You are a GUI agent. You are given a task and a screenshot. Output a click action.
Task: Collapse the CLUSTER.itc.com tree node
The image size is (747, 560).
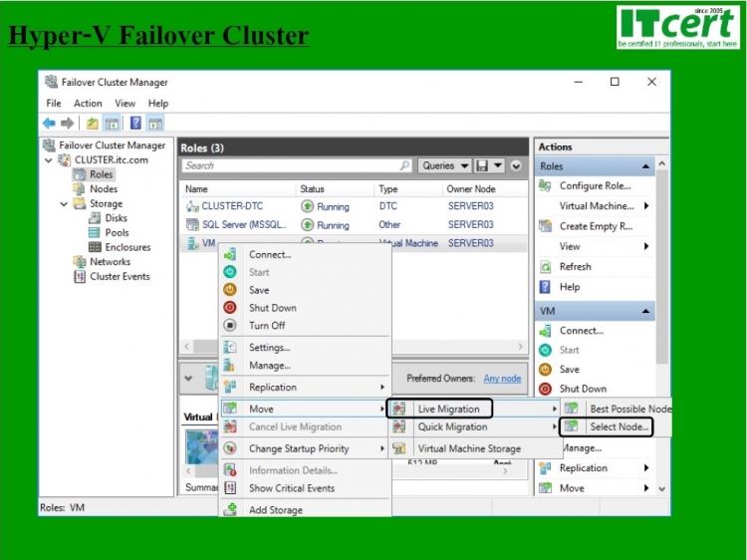click(x=49, y=160)
